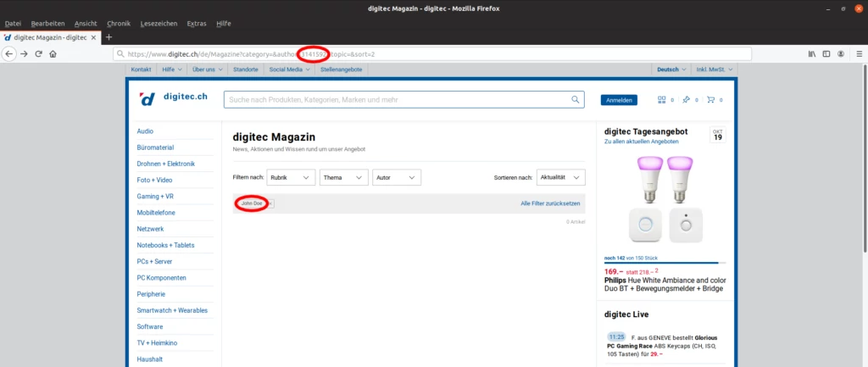Screen dimensions: 868x367
Task: Open the Bearbeiten menu
Action: tap(47, 23)
